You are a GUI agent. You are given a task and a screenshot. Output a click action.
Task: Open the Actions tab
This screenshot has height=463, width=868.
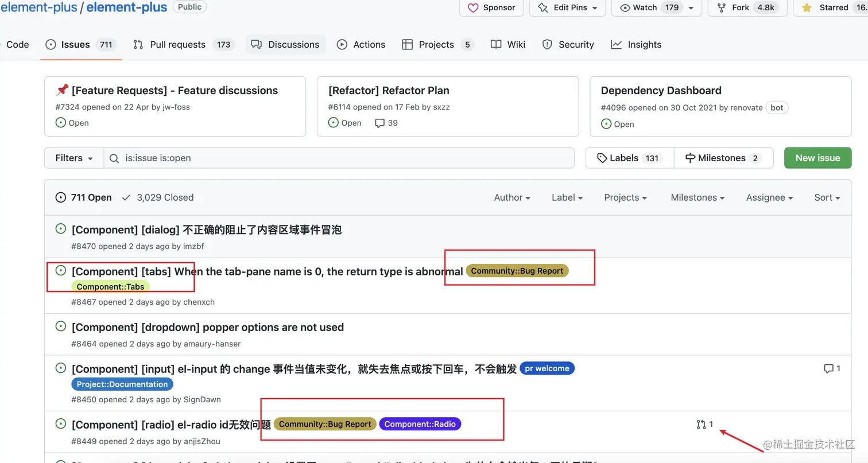pyautogui.click(x=361, y=44)
